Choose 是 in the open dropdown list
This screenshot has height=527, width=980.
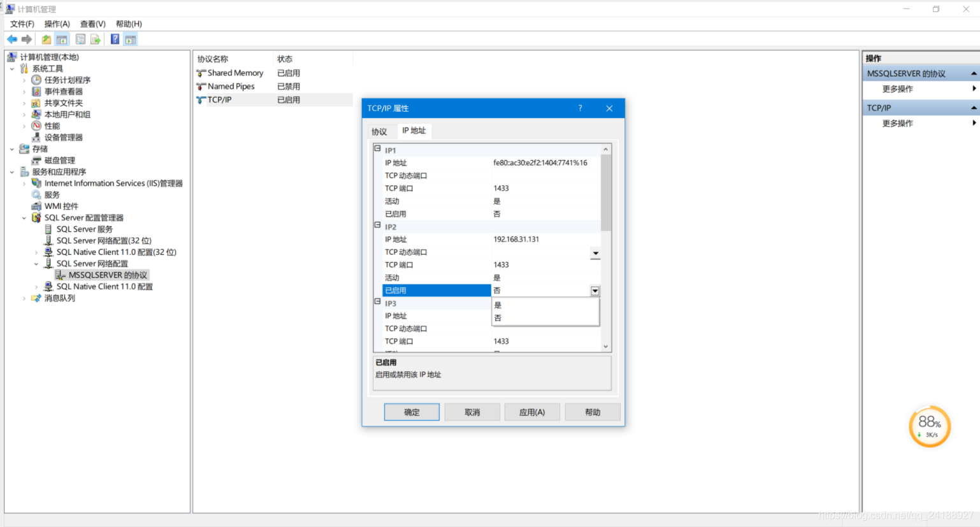coord(545,305)
